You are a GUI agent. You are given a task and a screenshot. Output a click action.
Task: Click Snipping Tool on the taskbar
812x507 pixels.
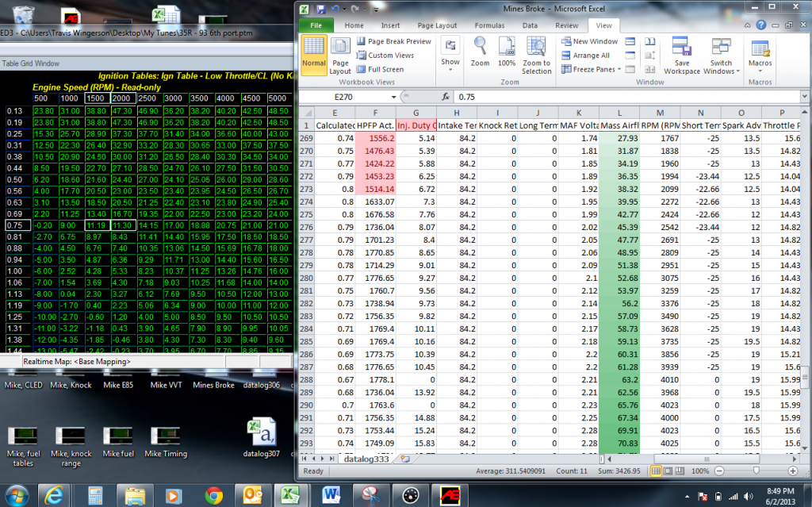(x=370, y=494)
